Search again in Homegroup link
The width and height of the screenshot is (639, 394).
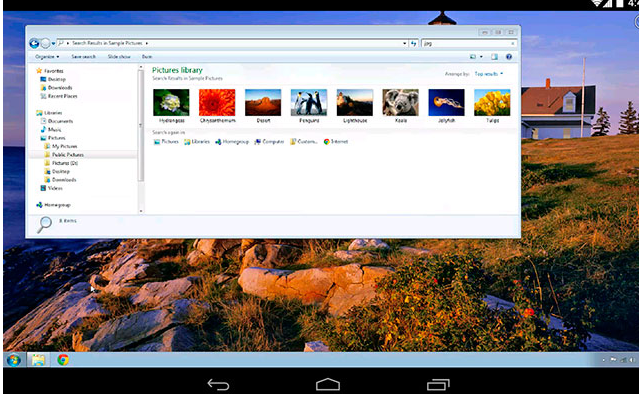[x=232, y=142]
